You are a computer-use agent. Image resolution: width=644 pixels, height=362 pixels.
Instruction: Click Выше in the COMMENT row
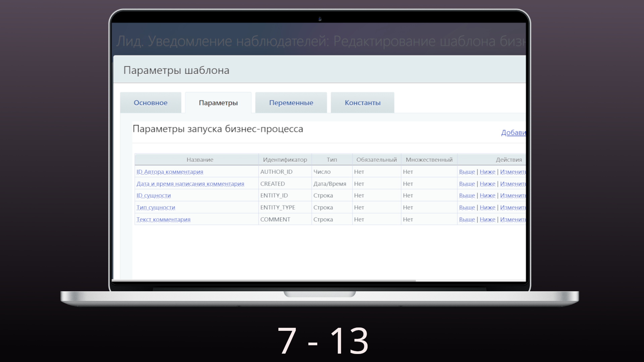point(467,220)
